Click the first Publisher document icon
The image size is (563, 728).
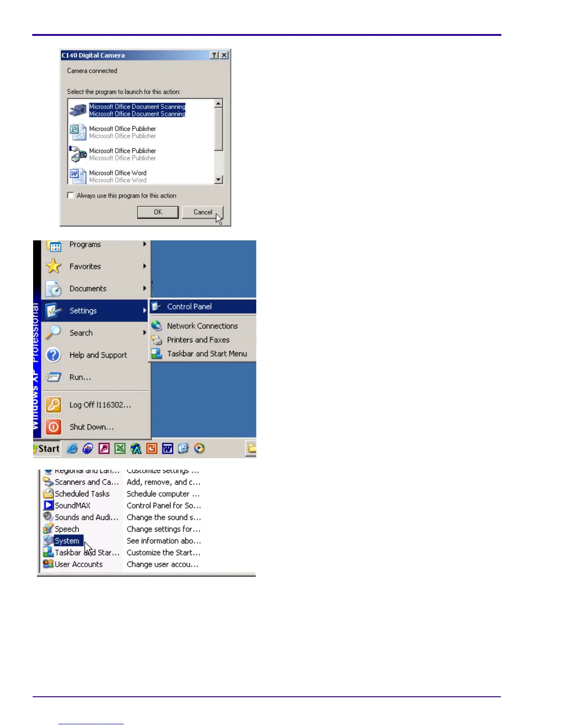78,132
